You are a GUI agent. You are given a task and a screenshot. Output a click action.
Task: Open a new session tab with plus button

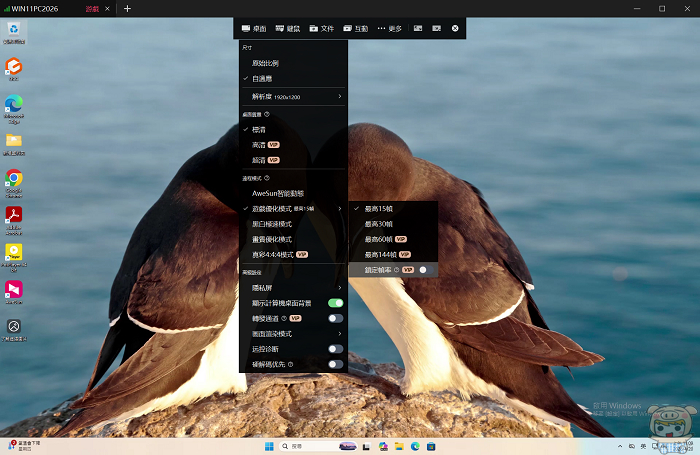click(x=127, y=9)
